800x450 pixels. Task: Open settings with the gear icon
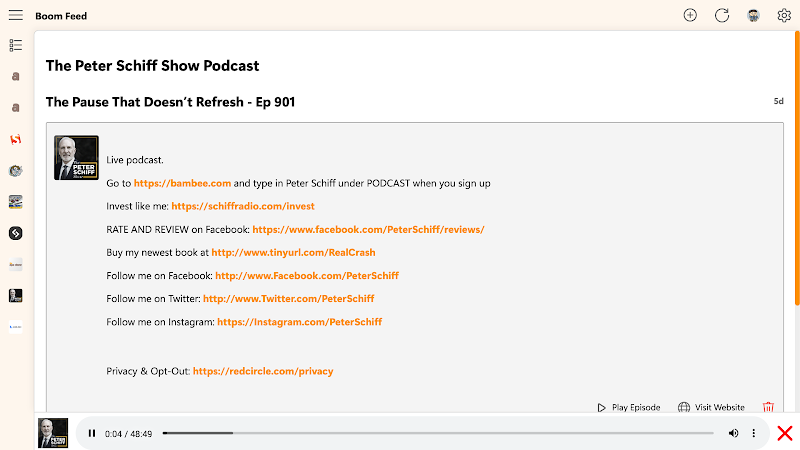pyautogui.click(x=784, y=15)
